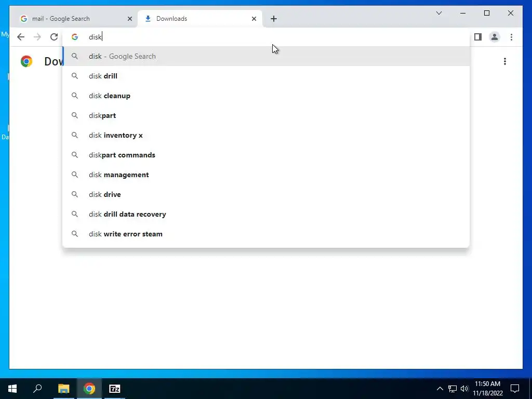Pick the disk drill suggestion

coord(266,76)
